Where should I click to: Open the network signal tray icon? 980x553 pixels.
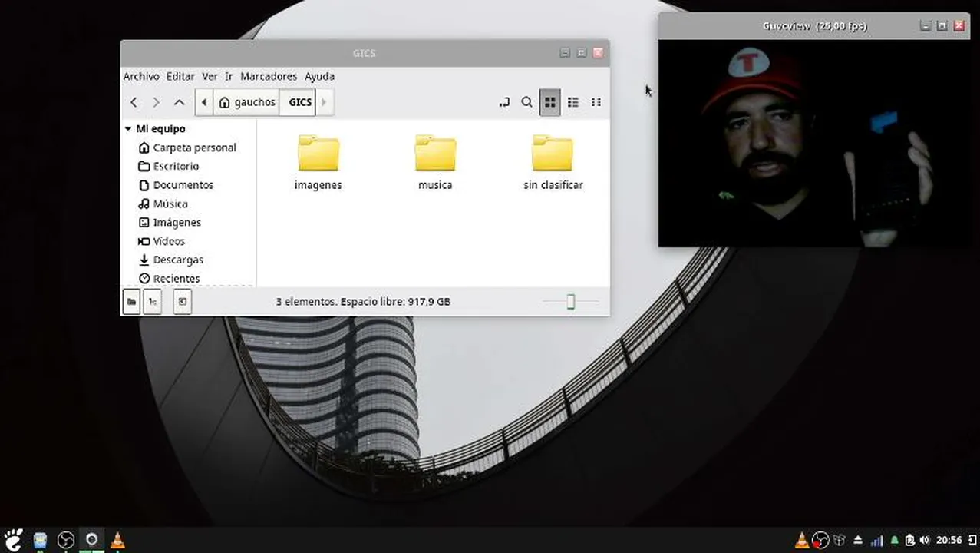pos(876,540)
